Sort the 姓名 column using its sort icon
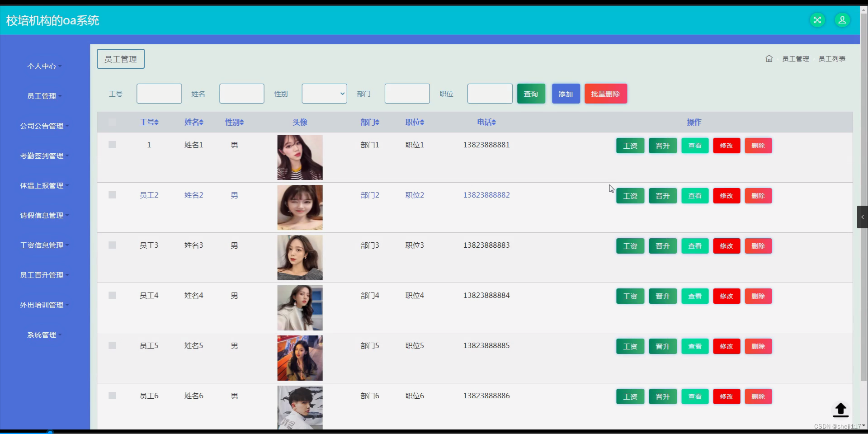Screen dimensions: 868x434 click(x=201, y=122)
